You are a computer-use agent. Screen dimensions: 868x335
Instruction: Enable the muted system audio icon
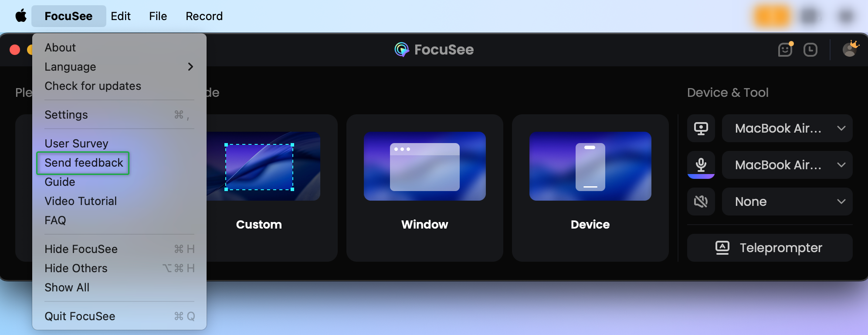pyautogui.click(x=701, y=202)
